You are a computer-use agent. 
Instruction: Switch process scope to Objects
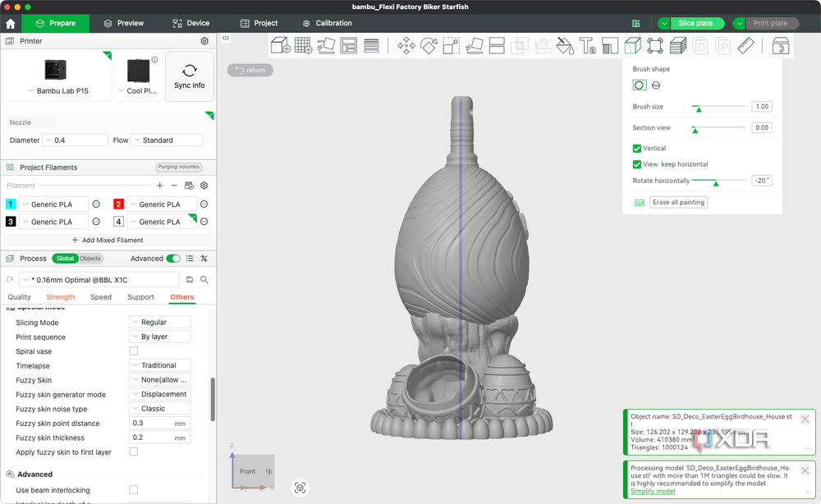click(90, 259)
